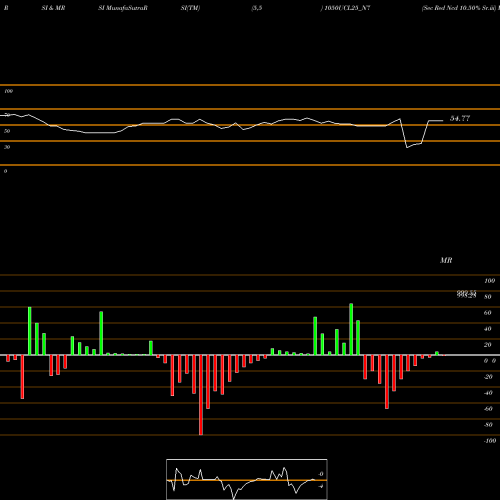Click the -20 label on the MR axis
This screenshot has height=500, width=500.
[488, 377]
